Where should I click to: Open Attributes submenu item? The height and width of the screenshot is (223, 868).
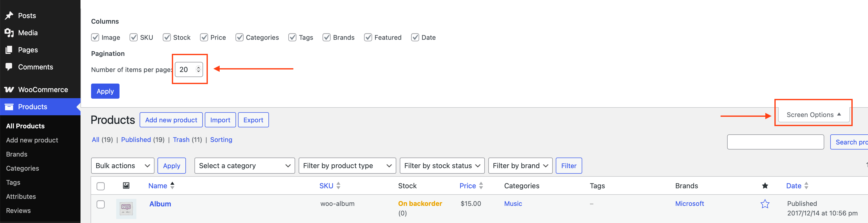(21, 196)
